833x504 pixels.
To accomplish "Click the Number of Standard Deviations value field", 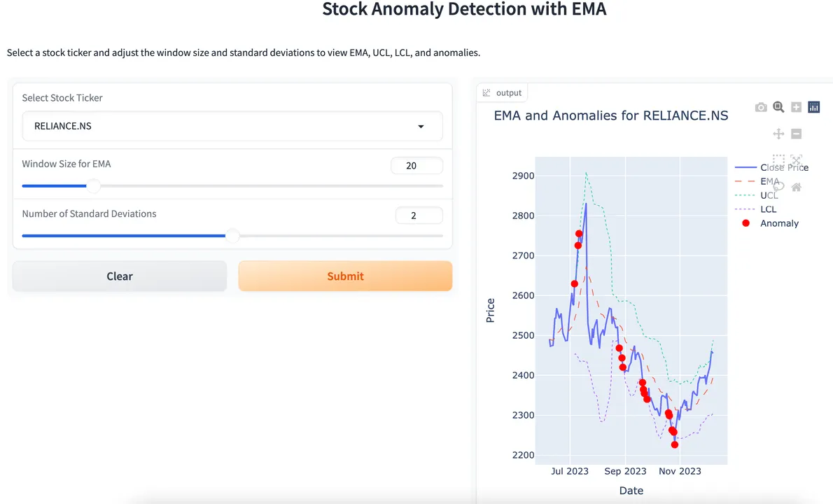I will tap(419, 216).
